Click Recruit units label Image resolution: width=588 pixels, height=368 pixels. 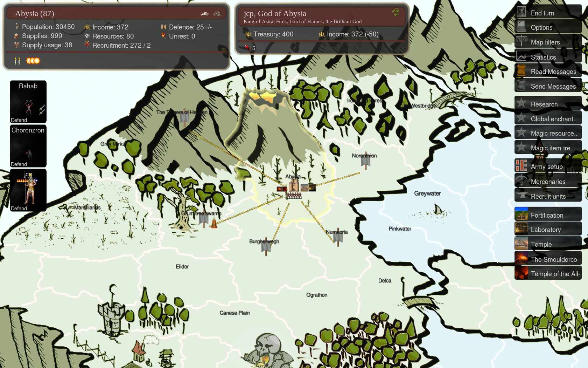548,196
